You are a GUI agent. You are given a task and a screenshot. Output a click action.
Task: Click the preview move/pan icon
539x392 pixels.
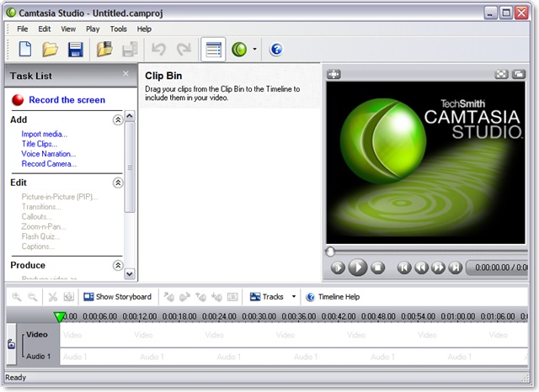point(334,74)
